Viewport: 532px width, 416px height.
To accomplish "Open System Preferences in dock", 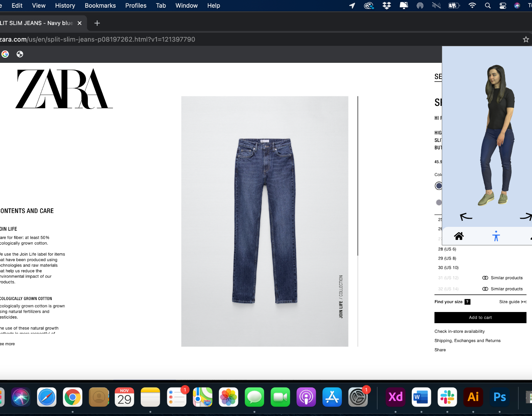I will click(358, 397).
